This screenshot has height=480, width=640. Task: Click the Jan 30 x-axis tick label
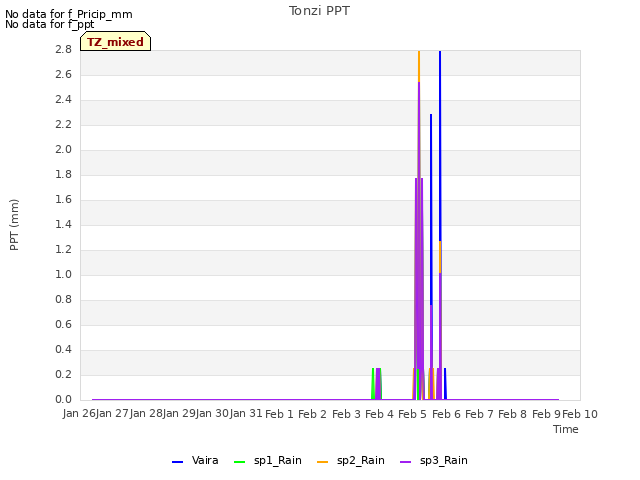tap(213, 413)
